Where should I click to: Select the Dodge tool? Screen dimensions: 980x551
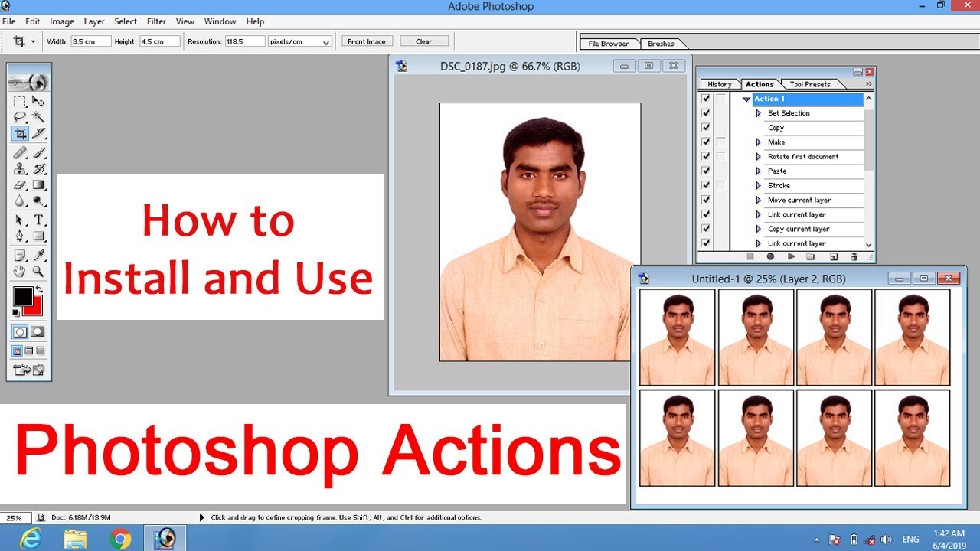38,201
